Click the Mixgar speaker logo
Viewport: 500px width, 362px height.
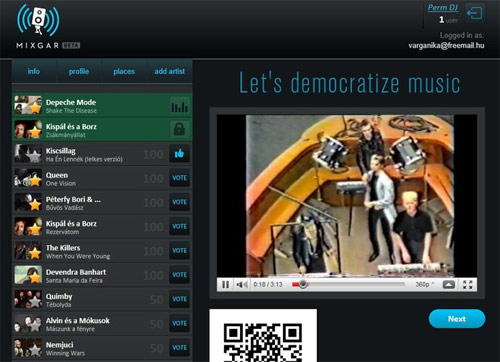[x=38, y=21]
